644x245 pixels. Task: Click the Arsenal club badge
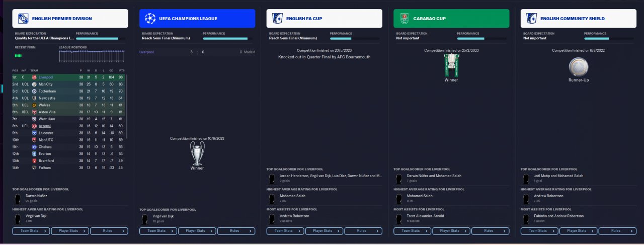(x=34, y=126)
